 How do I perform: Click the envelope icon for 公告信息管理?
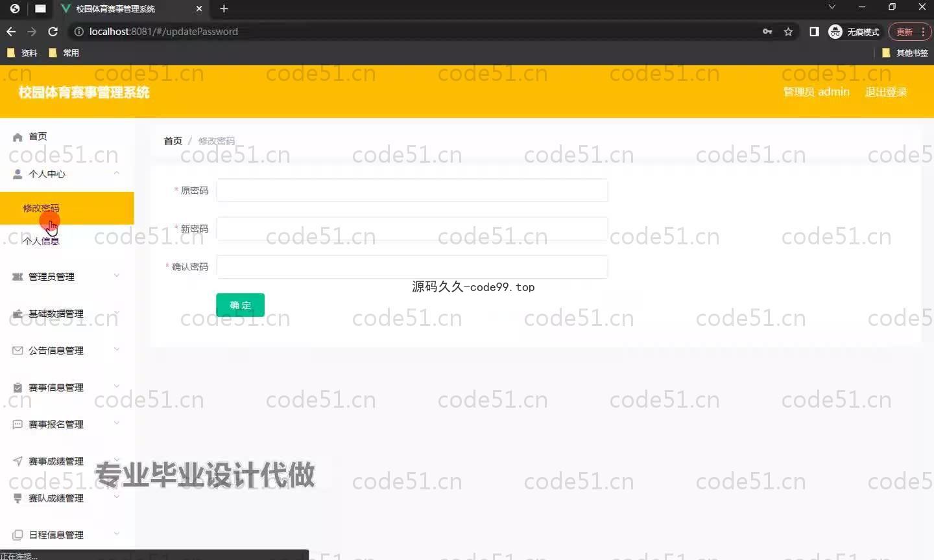pos(18,351)
